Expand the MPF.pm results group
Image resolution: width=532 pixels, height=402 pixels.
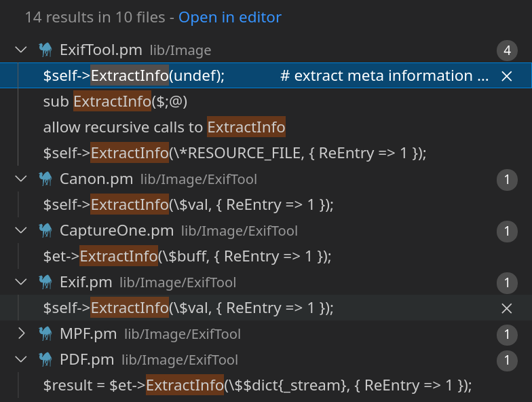coord(21,334)
